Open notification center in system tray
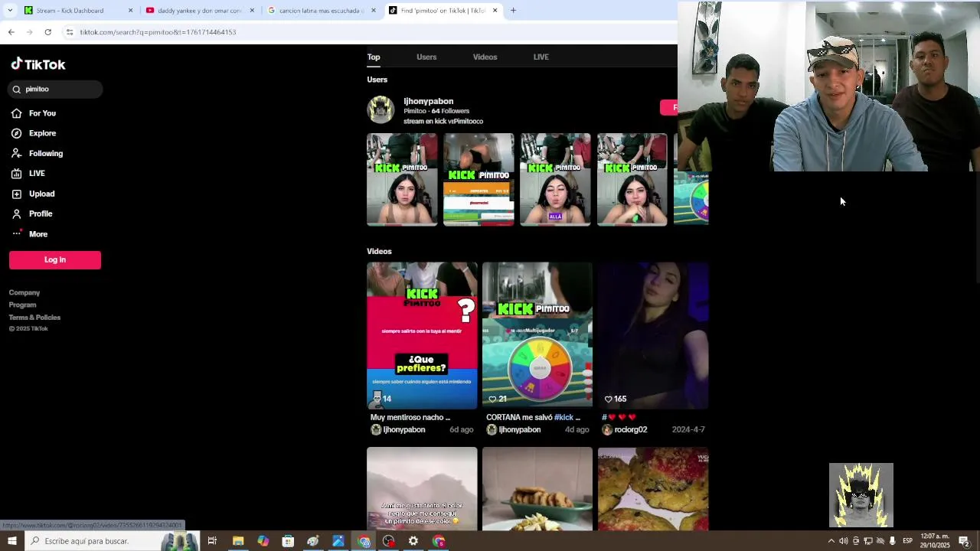Screen dimensions: 980x551 point(965,541)
